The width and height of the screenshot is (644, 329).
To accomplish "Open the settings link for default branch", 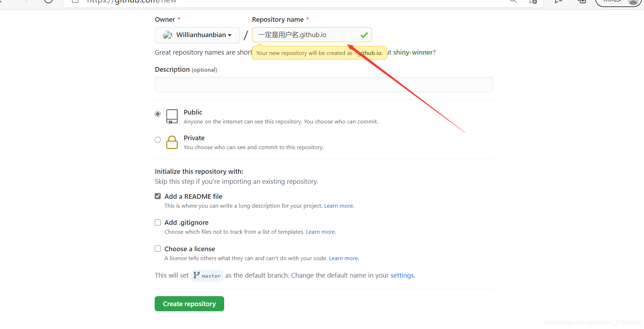I will point(402,275).
